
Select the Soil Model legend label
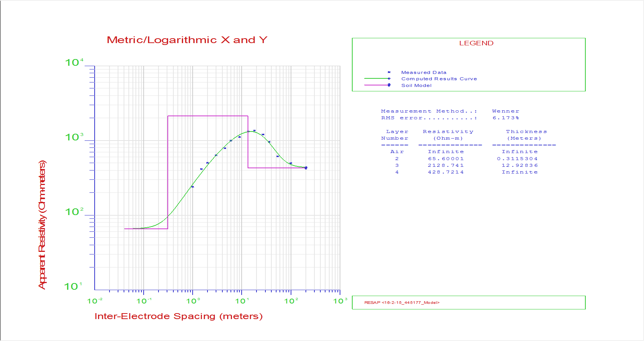tap(416, 85)
